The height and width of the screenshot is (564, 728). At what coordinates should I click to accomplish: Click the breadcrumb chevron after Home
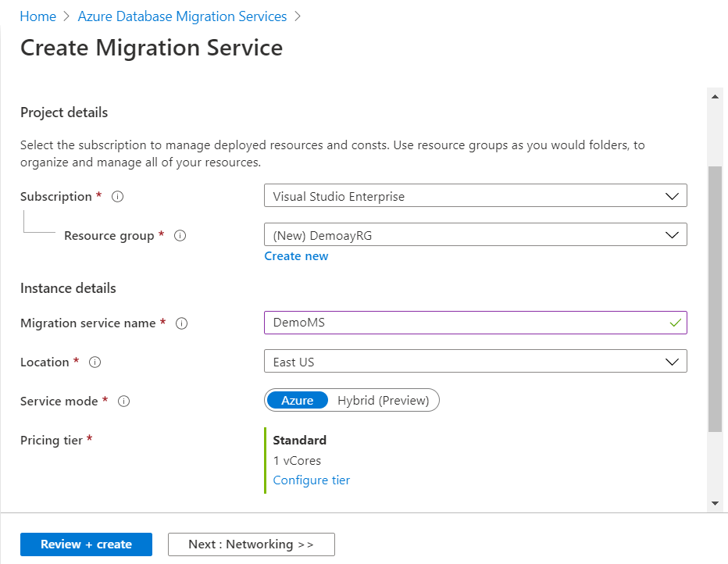coord(66,16)
